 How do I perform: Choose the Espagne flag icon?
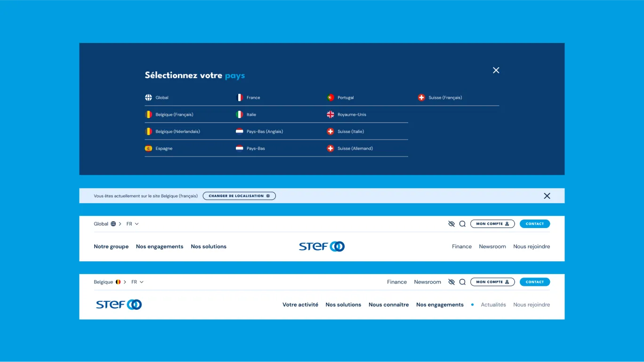coord(148,149)
